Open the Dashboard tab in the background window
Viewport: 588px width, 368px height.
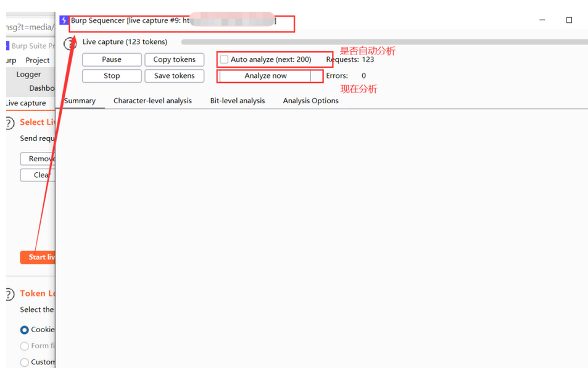[41, 88]
